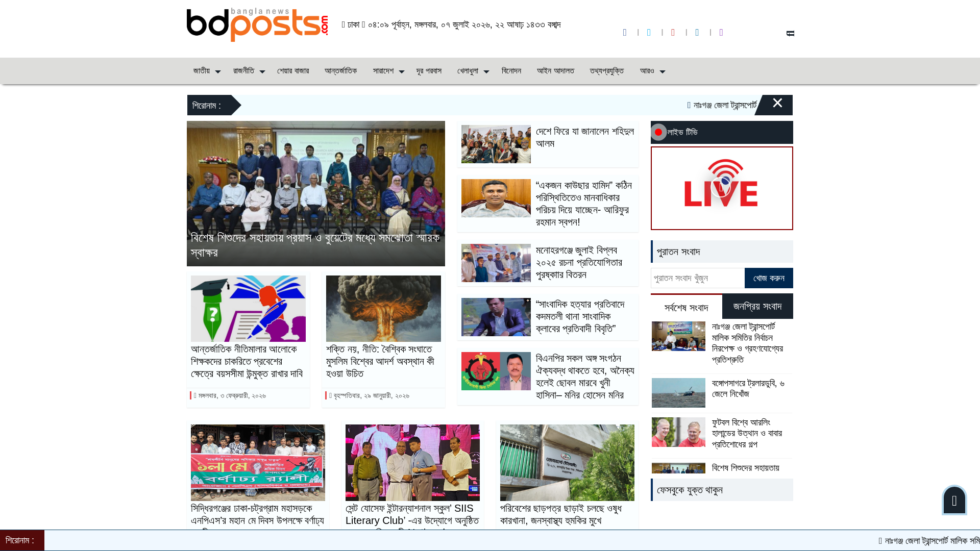Click the বৃহস্পতিবার, ২৯ জানুয়ারী, ২০২৬ date text
The height and width of the screenshot is (551, 980).
(371, 396)
